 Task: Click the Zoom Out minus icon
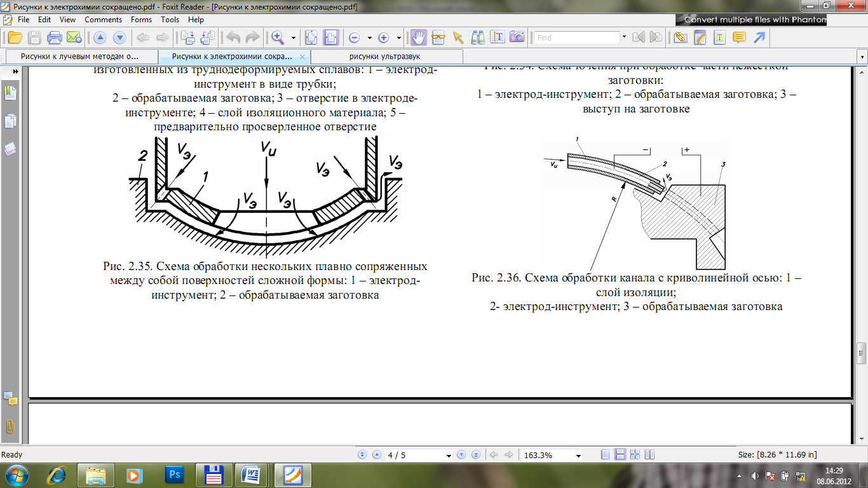coord(355,37)
